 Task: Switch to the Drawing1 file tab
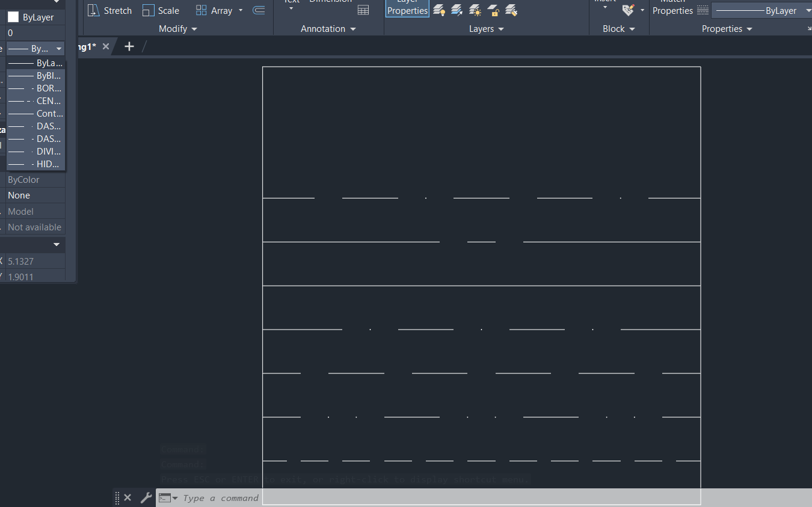coord(87,46)
